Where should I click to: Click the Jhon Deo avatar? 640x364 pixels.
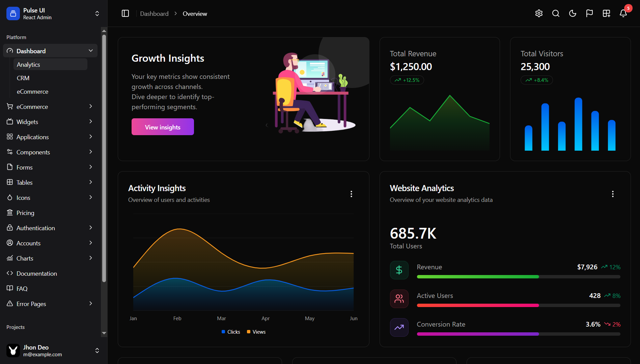click(x=13, y=351)
